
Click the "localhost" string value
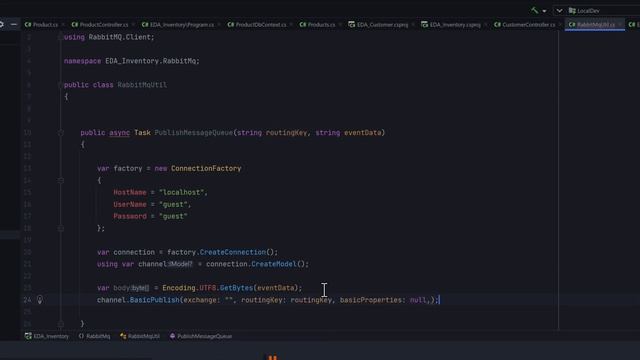[x=181, y=192]
